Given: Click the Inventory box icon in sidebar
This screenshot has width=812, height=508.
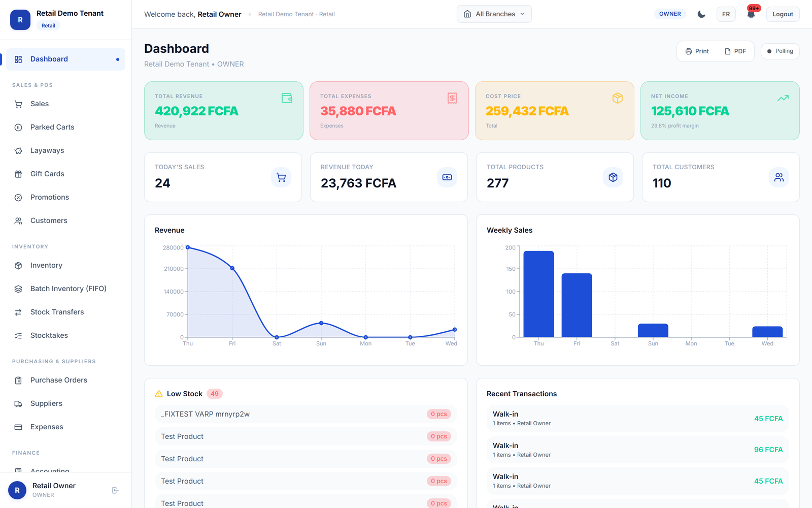Looking at the screenshot, I should tap(18, 266).
